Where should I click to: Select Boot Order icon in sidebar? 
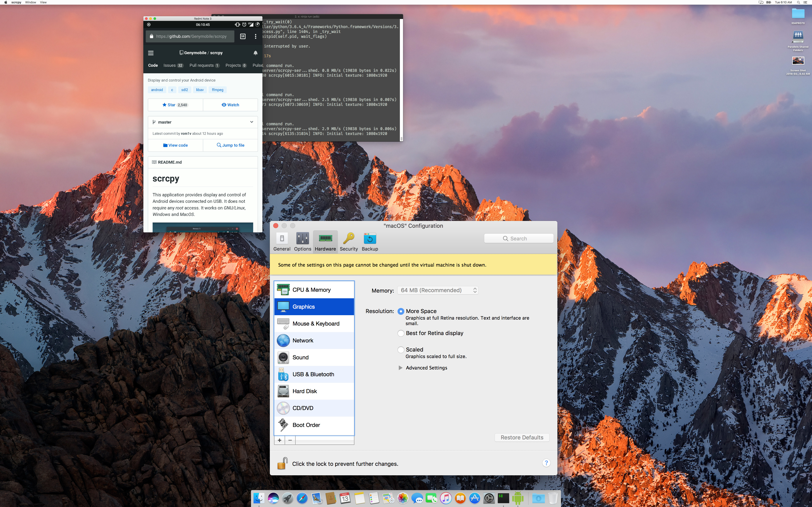(283, 425)
